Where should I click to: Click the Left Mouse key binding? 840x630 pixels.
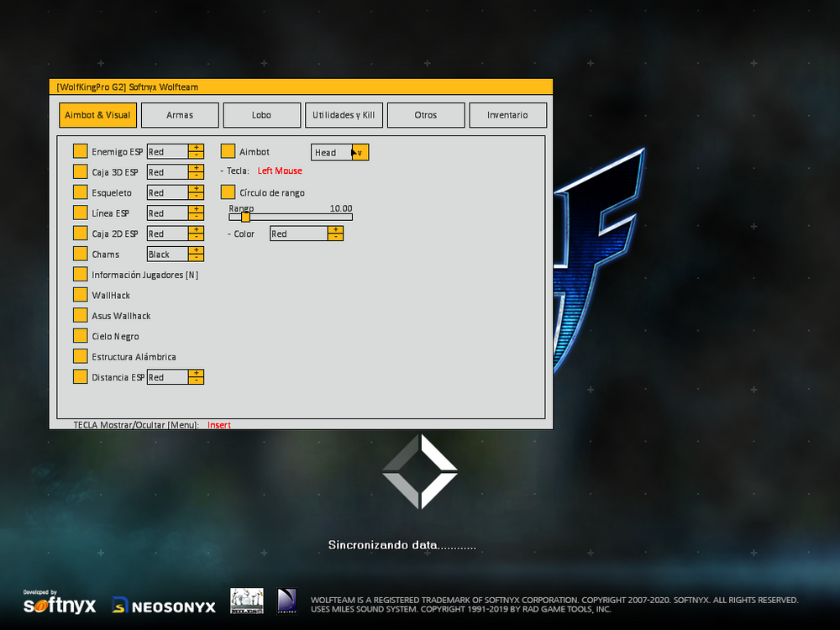coord(280,171)
